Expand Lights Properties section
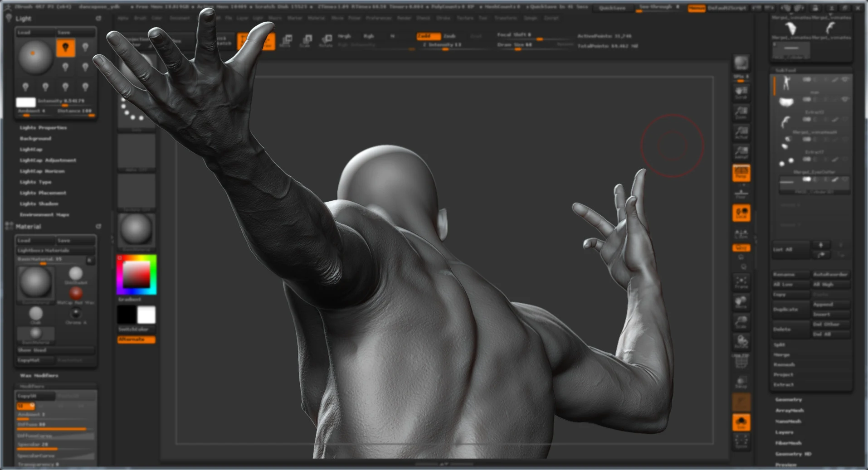 coord(43,128)
